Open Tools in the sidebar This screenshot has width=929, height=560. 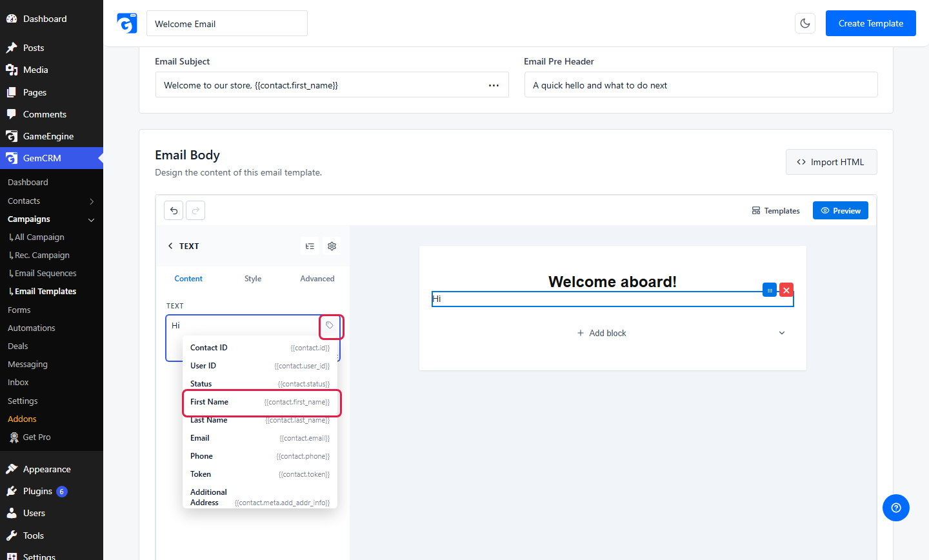coord(34,535)
